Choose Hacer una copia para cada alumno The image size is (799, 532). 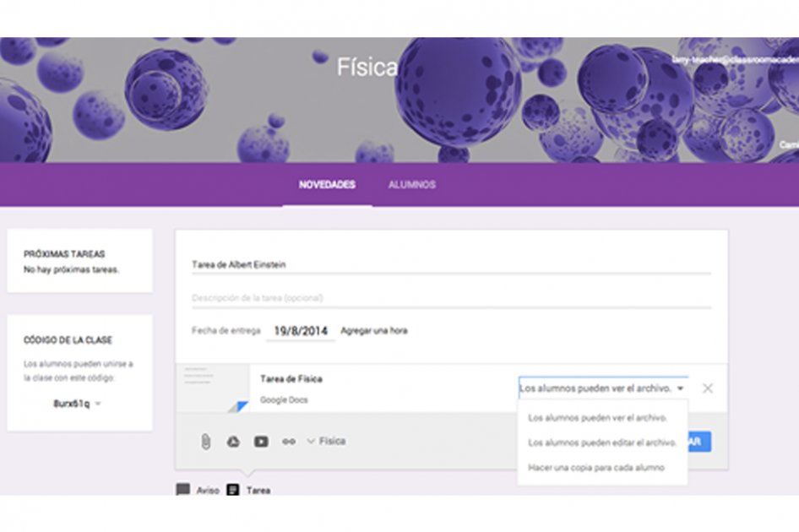pyautogui.click(x=596, y=468)
